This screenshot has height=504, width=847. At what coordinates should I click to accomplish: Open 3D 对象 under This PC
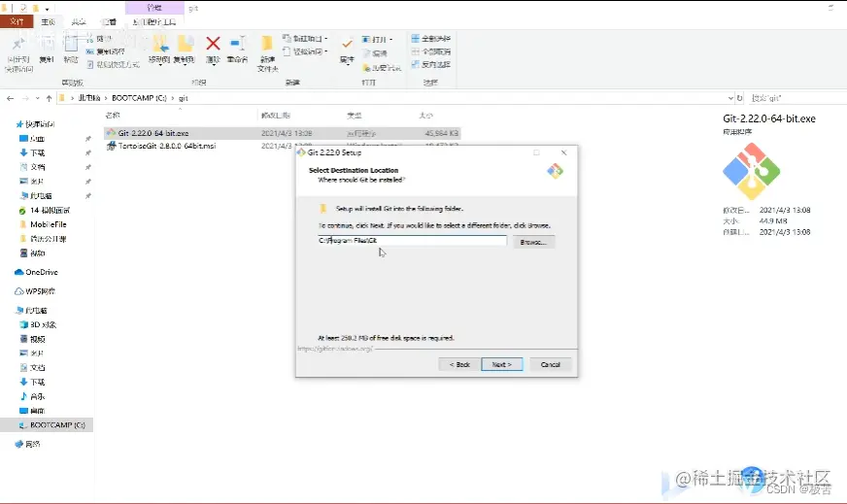click(x=38, y=324)
